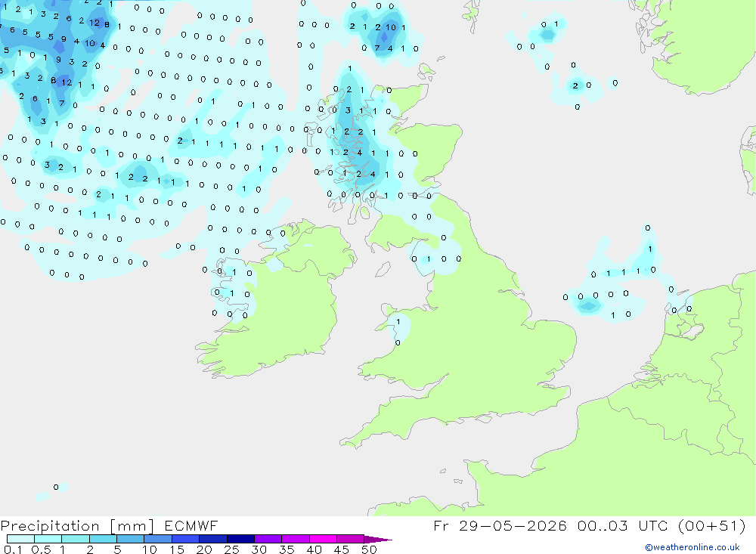Click the legend swatch between 10 and 15
Viewport: 756px width, 554px height.
158,539
